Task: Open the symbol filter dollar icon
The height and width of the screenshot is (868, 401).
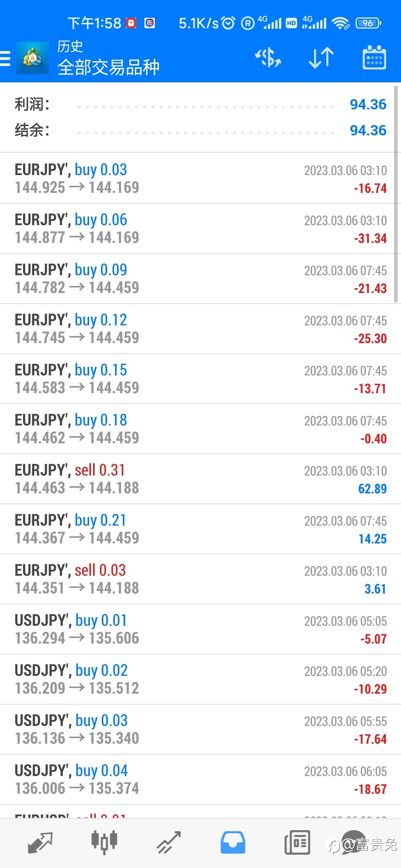Action: 268,58
